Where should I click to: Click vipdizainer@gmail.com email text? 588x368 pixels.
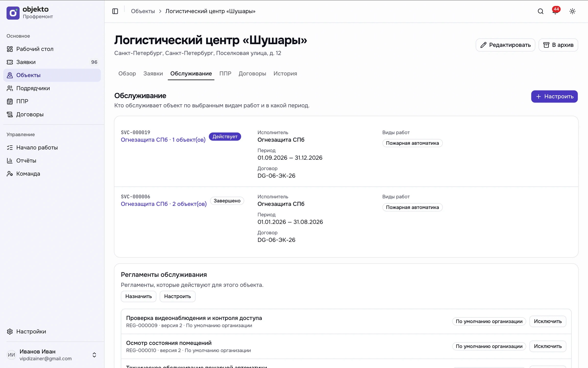46,359
